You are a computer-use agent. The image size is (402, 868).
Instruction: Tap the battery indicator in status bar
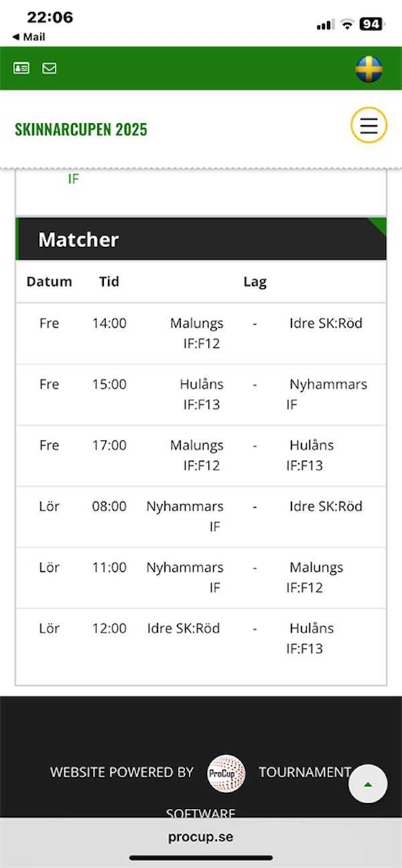click(371, 24)
